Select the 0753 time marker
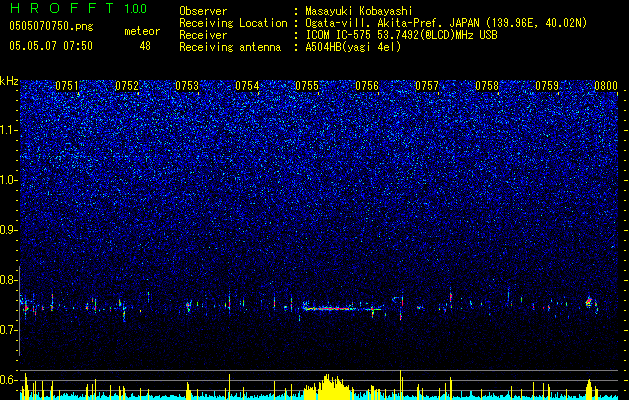Viewport: 629px width, 400px height. (x=187, y=86)
